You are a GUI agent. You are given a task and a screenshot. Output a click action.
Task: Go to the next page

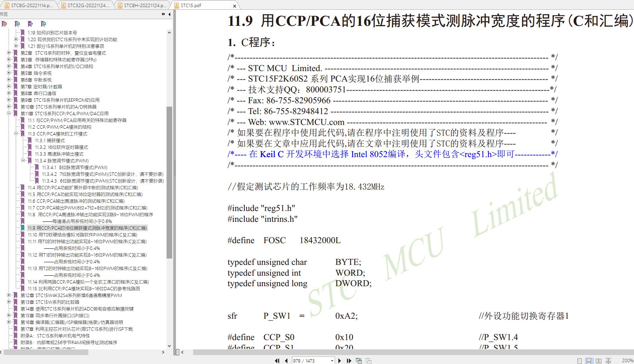(x=339, y=361)
